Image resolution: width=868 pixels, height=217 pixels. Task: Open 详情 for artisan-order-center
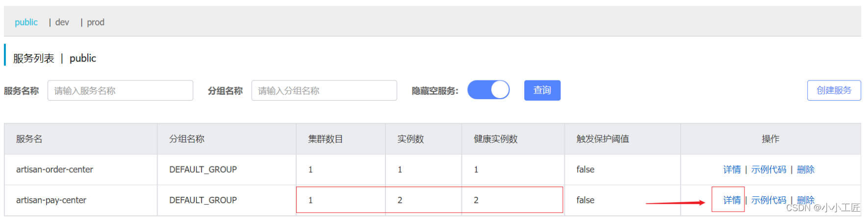pos(732,169)
